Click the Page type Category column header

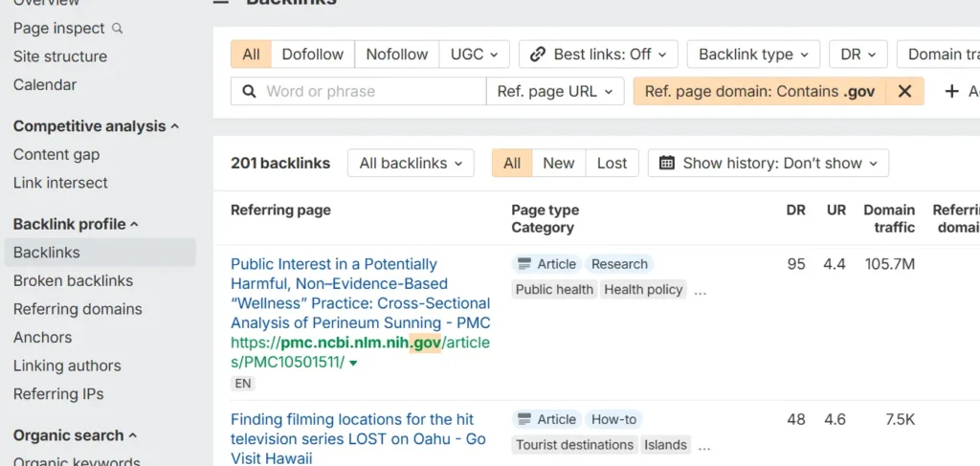(x=545, y=218)
